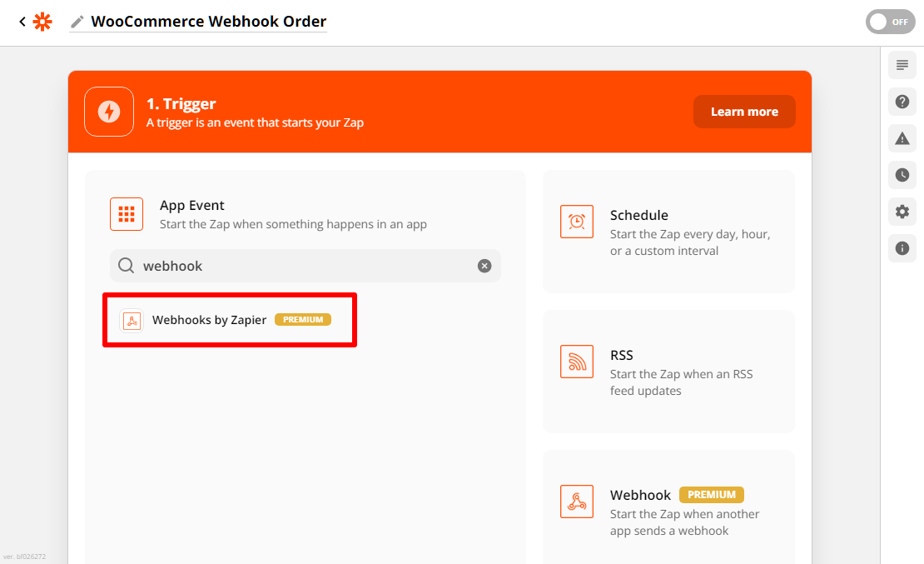924x564 pixels.
Task: Rename the WooCommerce Webhook Order title
Action: [209, 22]
